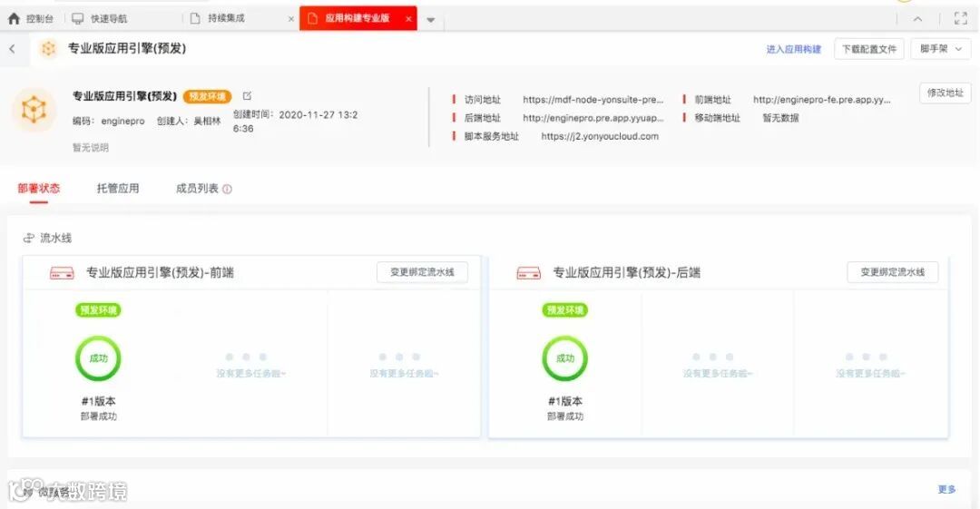The image size is (980, 509).
Task: Close the 持续集成 tab
Action: [x=290, y=19]
